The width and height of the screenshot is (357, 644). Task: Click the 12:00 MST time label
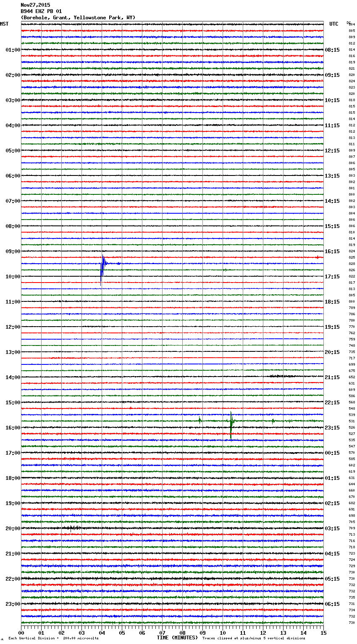click(x=13, y=327)
